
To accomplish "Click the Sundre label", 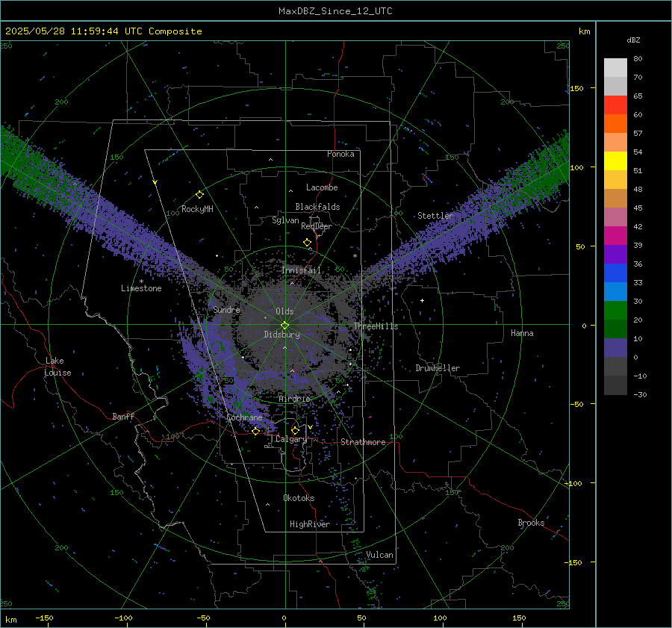I will click(226, 309).
